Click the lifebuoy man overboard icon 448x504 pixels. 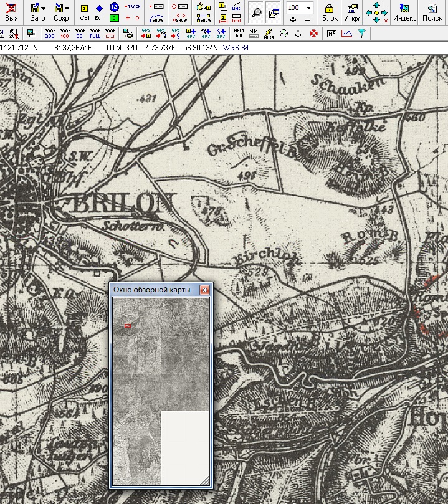pos(313,33)
